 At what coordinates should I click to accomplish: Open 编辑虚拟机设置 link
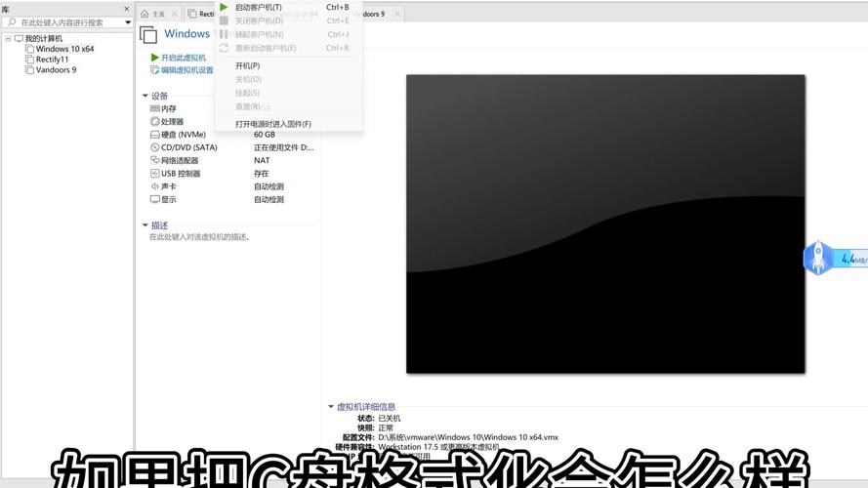186,70
